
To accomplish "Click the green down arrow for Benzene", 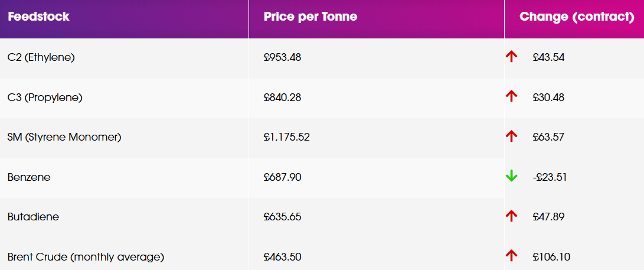I will tap(511, 176).
